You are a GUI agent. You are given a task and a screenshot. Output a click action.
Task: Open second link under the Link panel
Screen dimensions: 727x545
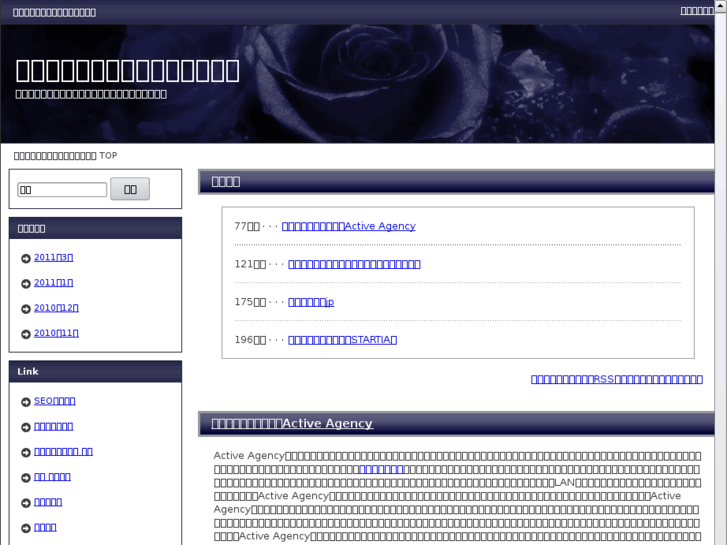53,426
